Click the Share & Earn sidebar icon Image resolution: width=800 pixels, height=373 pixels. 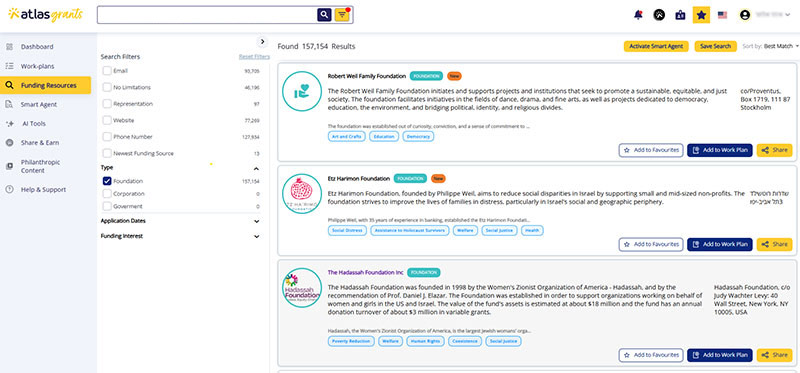(x=9, y=143)
